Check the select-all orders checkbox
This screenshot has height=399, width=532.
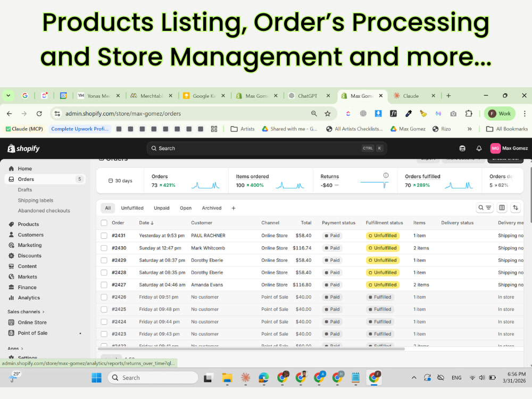point(104,223)
